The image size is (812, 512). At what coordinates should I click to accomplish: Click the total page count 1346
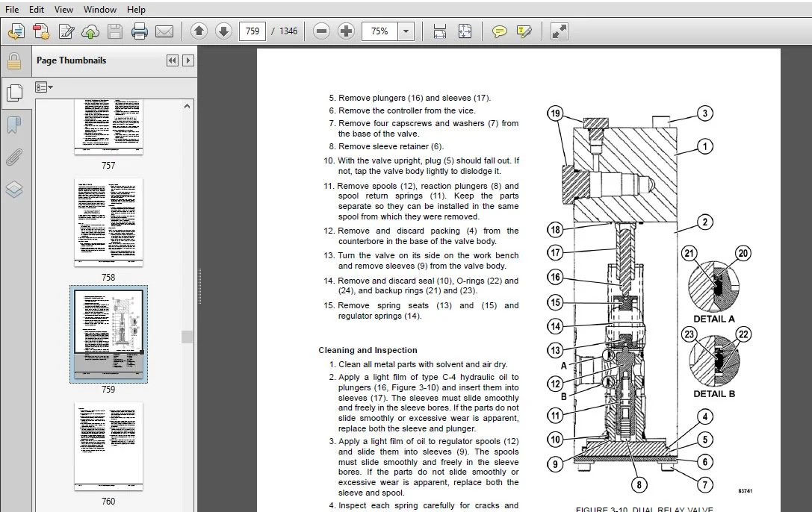(x=288, y=31)
